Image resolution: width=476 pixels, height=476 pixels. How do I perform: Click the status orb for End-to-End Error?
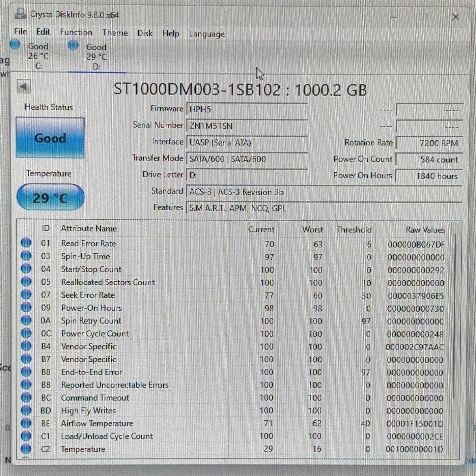point(26,372)
